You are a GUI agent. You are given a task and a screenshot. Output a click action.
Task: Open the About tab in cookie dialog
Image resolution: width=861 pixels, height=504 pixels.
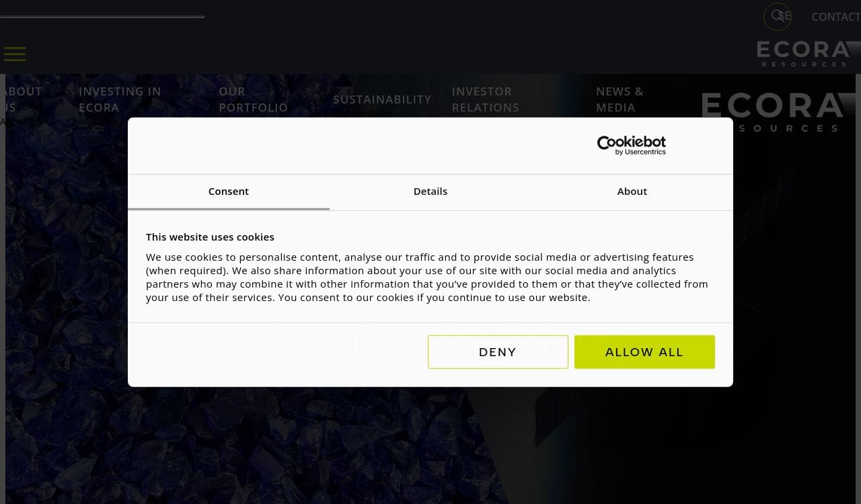[632, 192]
